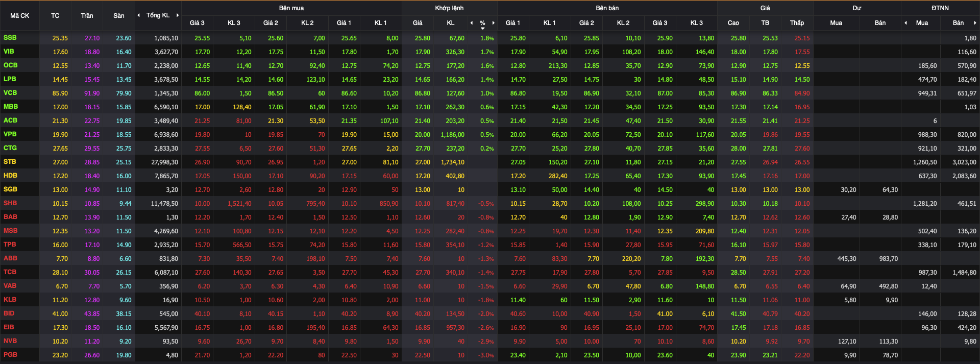Viewport: 980px width, 364px height.
Task: Click the KL header under Khớp lệnh
Action: click(451, 23)
